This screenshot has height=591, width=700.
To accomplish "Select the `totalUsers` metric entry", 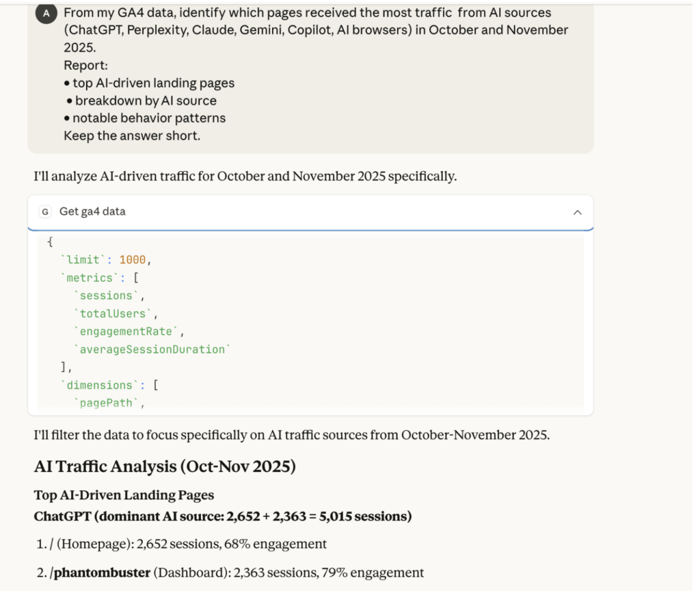I will click(111, 313).
